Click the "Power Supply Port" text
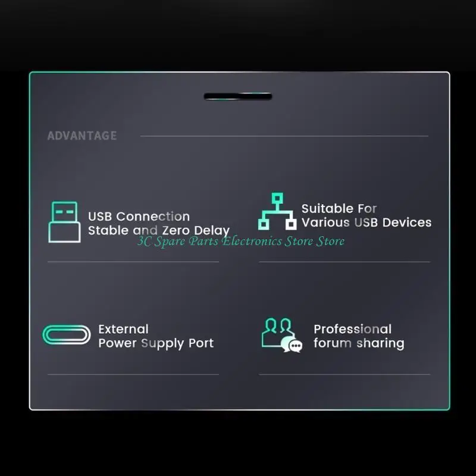 156,343
